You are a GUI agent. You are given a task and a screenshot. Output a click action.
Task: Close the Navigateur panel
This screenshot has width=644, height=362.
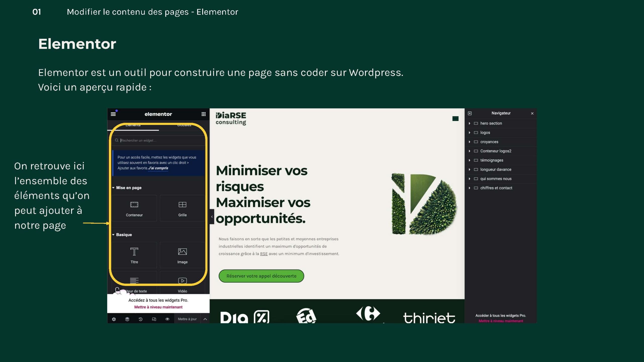[x=532, y=113]
